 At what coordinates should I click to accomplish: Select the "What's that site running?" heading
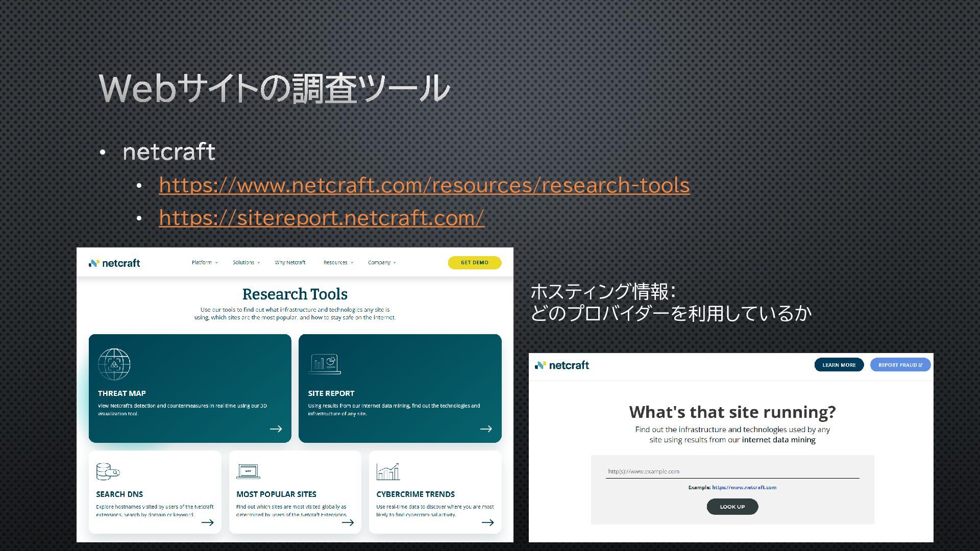point(732,412)
